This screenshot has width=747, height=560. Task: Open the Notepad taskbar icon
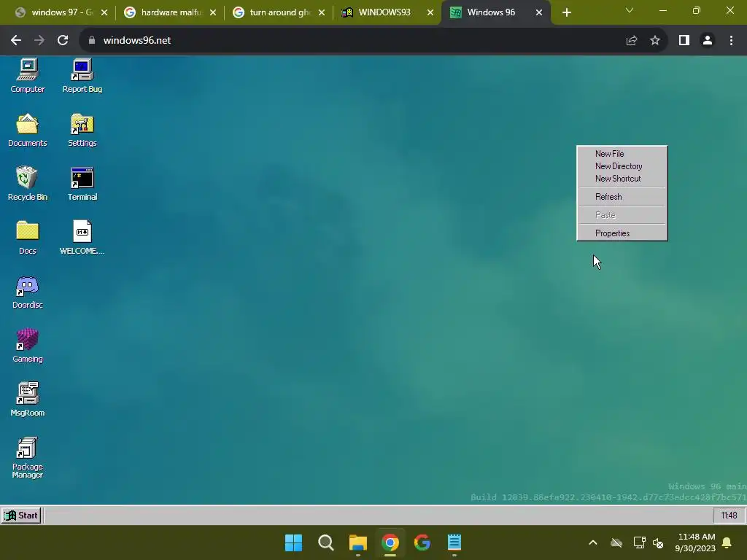coord(454,542)
